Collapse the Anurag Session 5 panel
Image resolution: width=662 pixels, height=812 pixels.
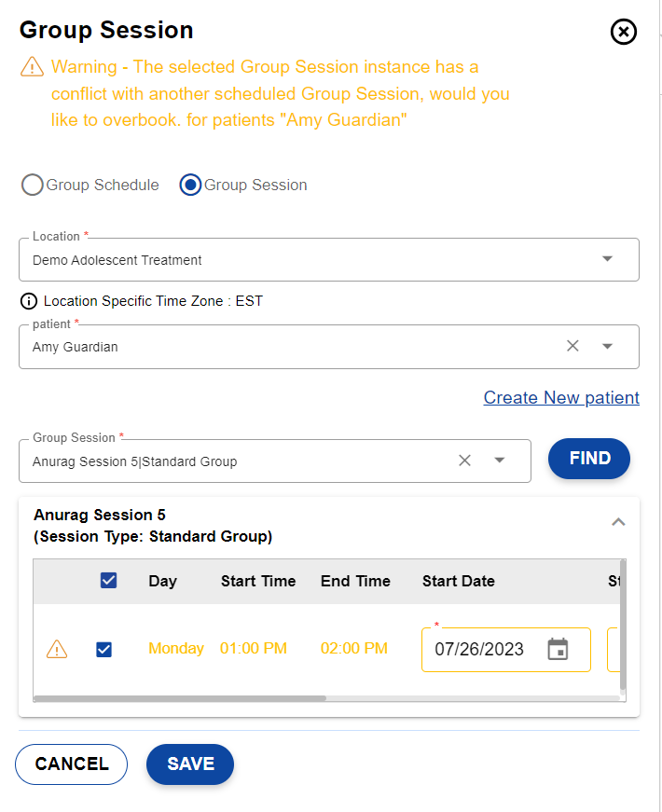[x=617, y=522]
